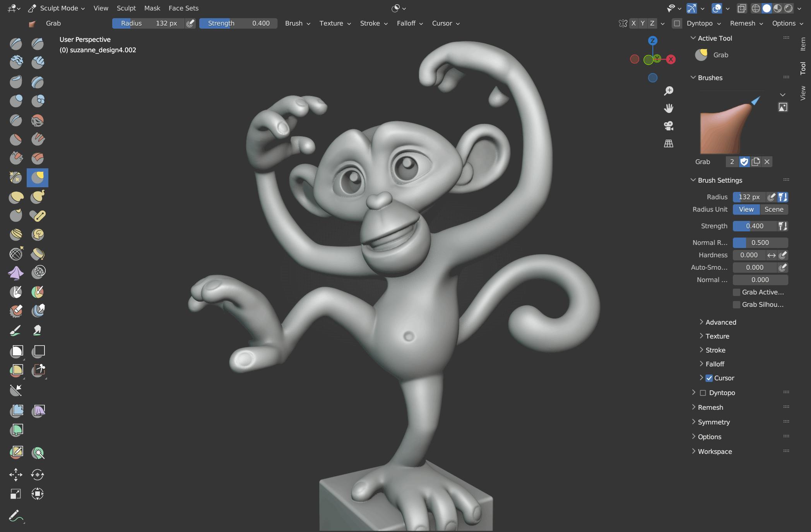Expand the Advanced brush settings section
Image resolution: width=811 pixels, height=532 pixels.
click(720, 322)
